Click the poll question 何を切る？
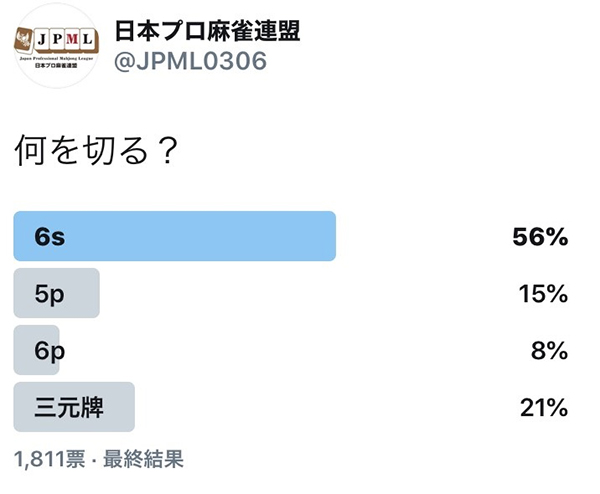The height and width of the screenshot is (494, 600). [97, 152]
